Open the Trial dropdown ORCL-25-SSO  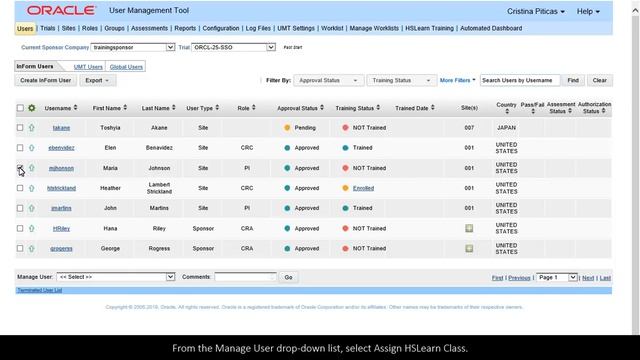point(233,47)
